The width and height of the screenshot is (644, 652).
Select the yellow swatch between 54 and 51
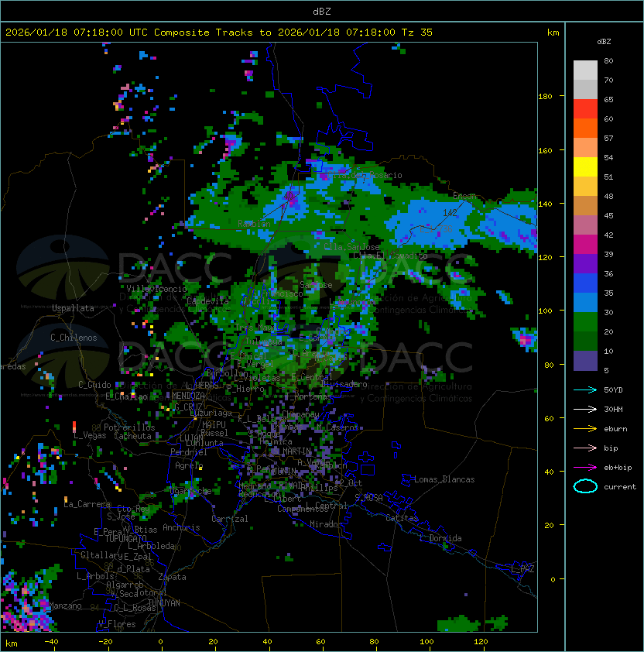click(x=585, y=167)
